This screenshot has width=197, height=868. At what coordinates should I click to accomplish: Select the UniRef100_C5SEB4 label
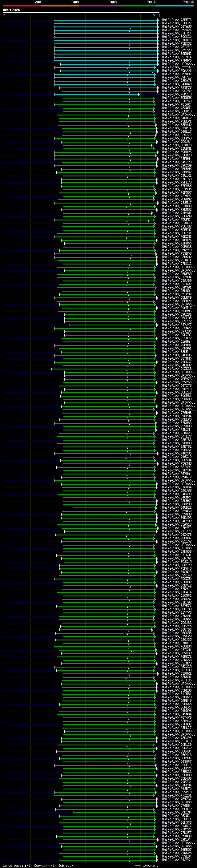177,857
